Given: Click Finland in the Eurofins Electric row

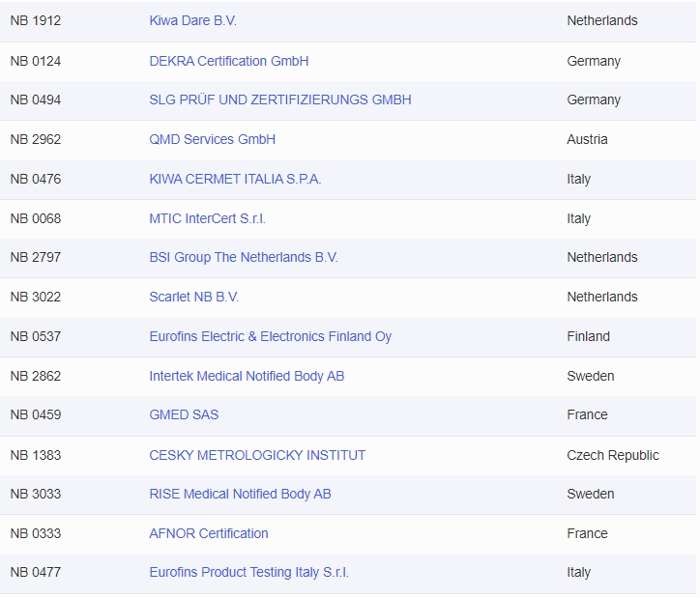Looking at the screenshot, I should pyautogui.click(x=589, y=337).
